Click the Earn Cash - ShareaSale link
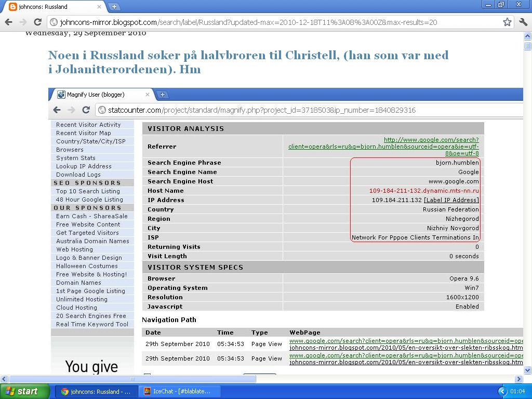 click(92, 216)
